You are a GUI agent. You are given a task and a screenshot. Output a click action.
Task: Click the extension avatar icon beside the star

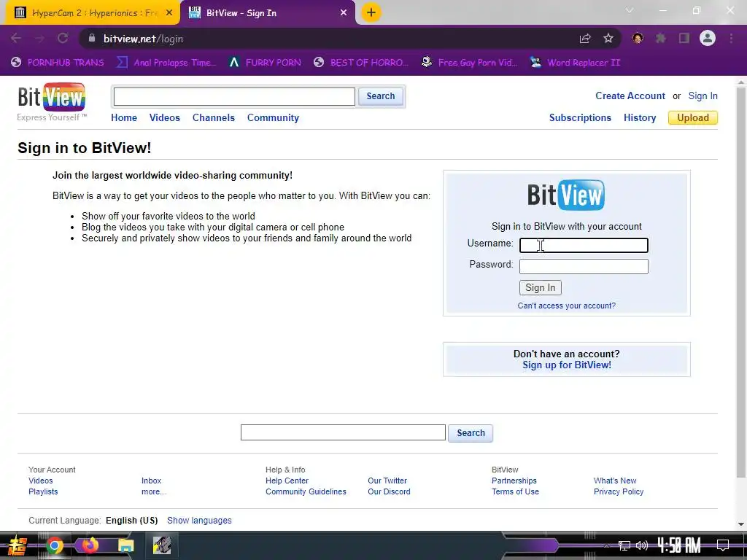click(x=638, y=38)
